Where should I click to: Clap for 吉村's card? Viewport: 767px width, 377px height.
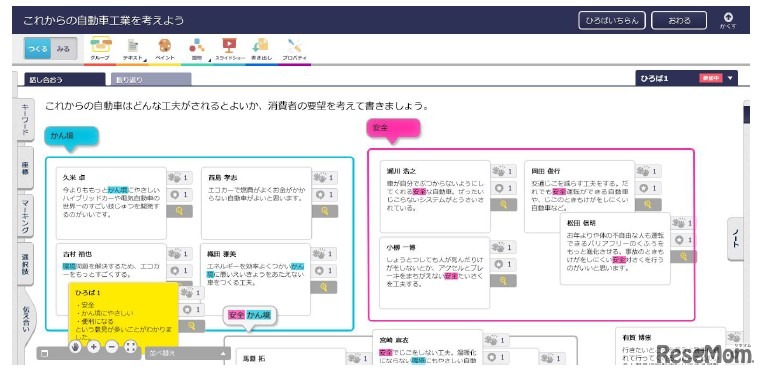pyautogui.click(x=179, y=254)
